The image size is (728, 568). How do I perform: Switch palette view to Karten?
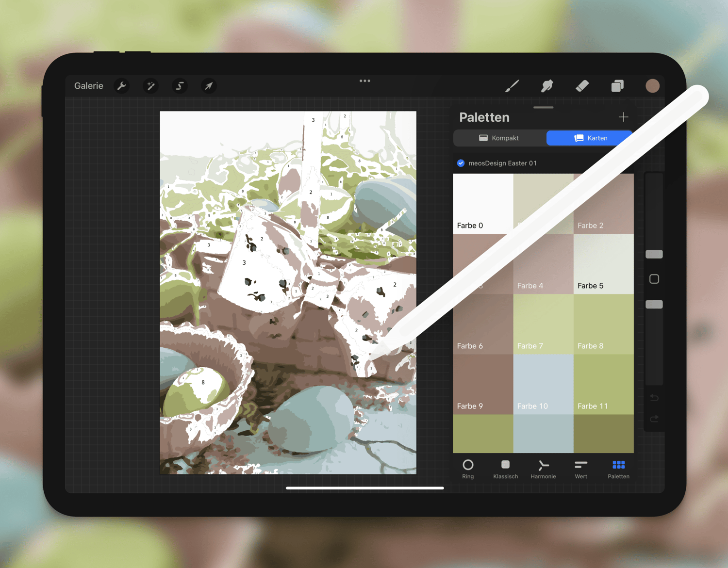tap(590, 138)
